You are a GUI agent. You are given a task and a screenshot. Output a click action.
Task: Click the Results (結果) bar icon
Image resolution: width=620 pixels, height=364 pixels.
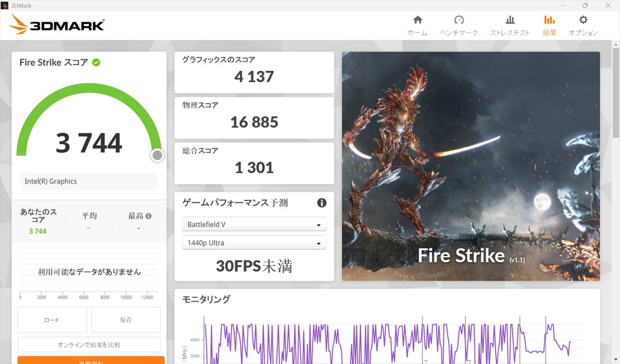[549, 20]
